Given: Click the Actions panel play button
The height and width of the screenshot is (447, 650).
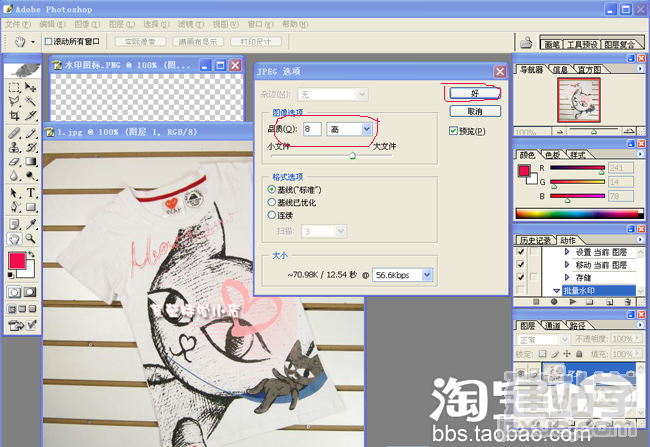Looking at the screenshot, I should pyautogui.click(x=573, y=302).
